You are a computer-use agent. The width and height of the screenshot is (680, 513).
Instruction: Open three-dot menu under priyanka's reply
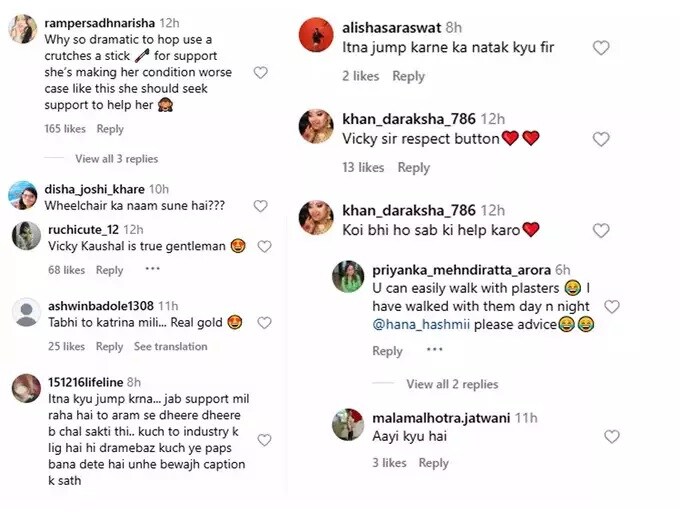tap(435, 350)
